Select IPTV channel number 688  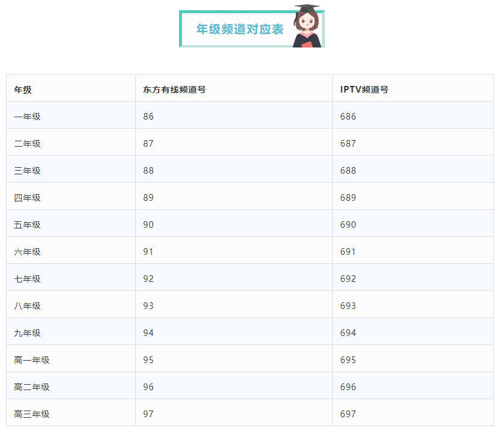(348, 171)
